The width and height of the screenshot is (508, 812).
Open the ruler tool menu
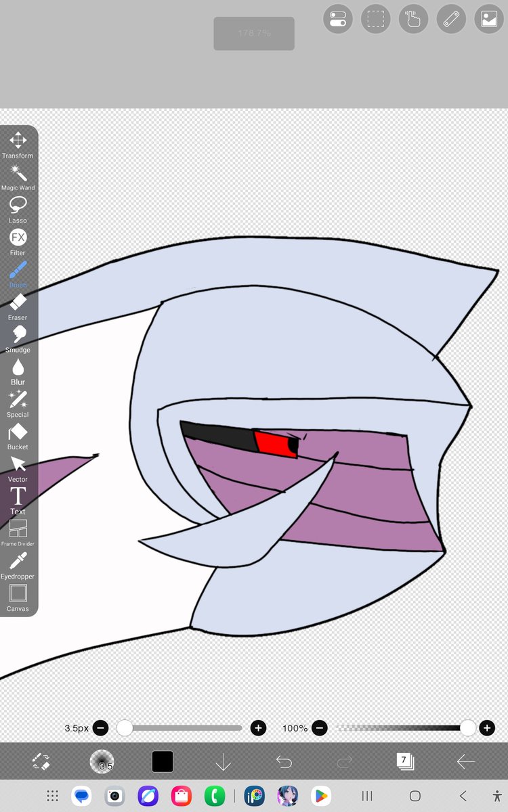pyautogui.click(x=451, y=19)
